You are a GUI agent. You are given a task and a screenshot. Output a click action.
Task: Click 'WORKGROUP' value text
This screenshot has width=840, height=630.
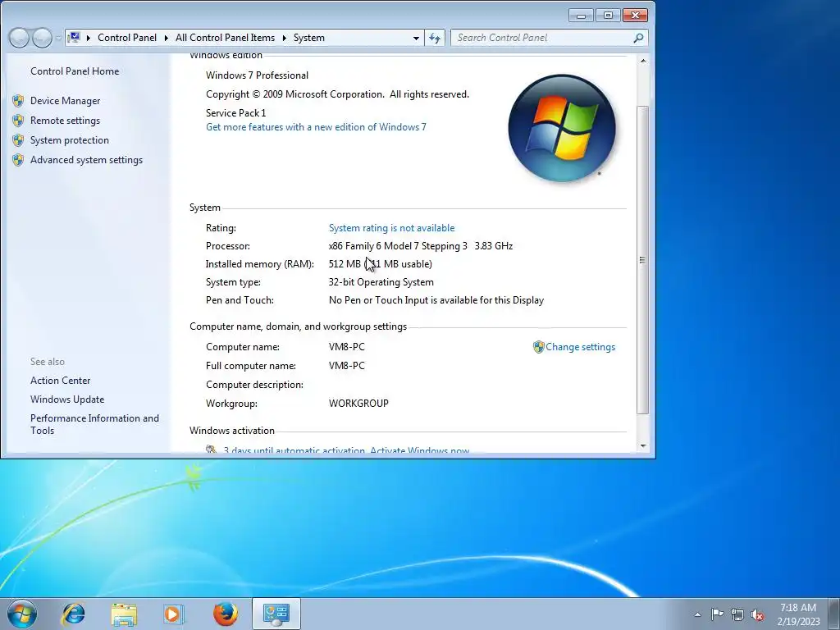point(358,404)
